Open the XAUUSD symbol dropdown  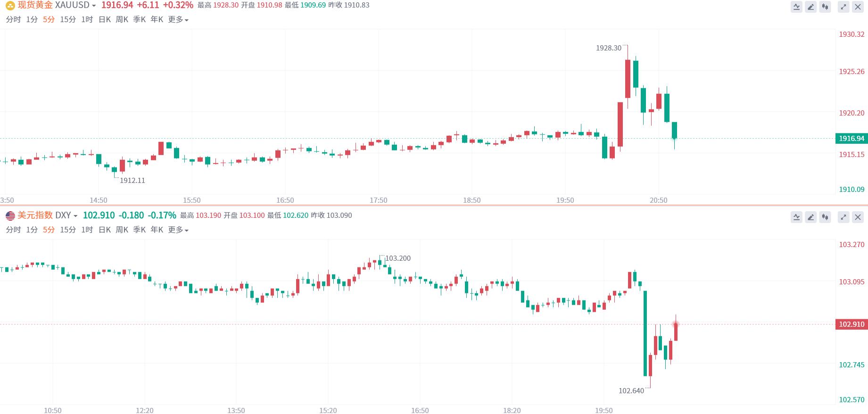94,5
